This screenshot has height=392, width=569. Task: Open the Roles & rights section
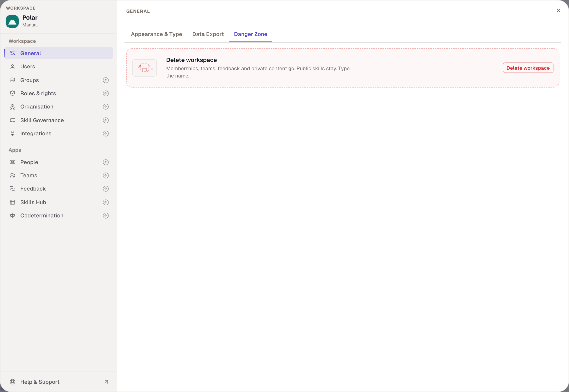[x=59, y=93]
